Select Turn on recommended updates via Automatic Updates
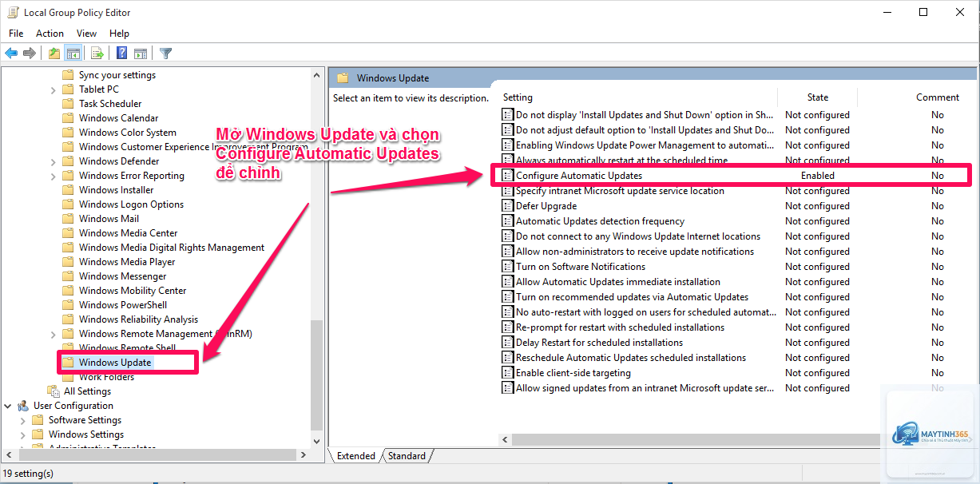 [x=632, y=297]
